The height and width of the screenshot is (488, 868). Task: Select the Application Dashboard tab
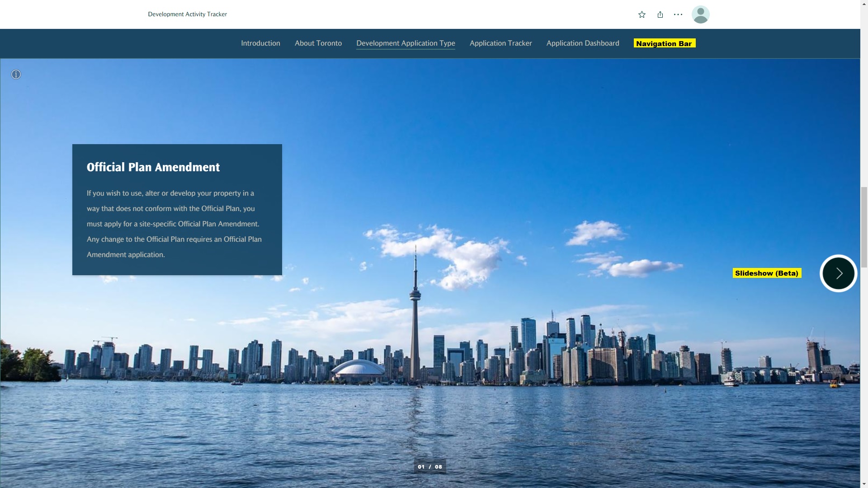coord(582,43)
